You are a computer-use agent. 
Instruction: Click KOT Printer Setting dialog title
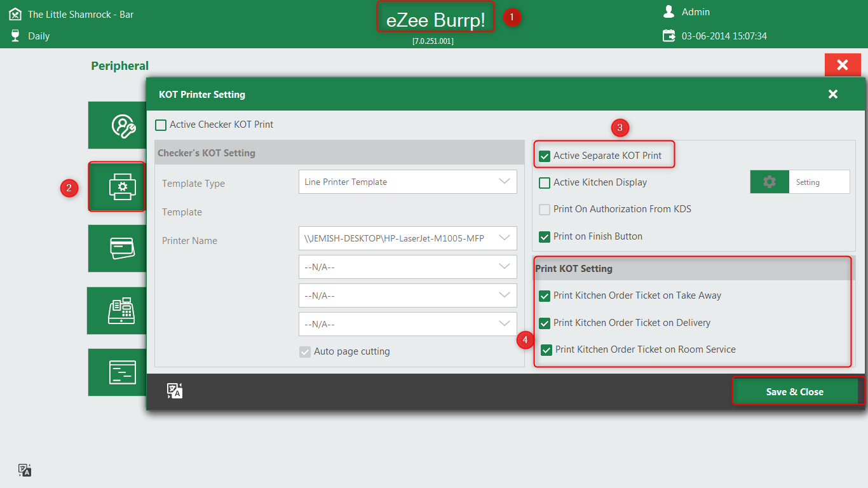tap(202, 94)
